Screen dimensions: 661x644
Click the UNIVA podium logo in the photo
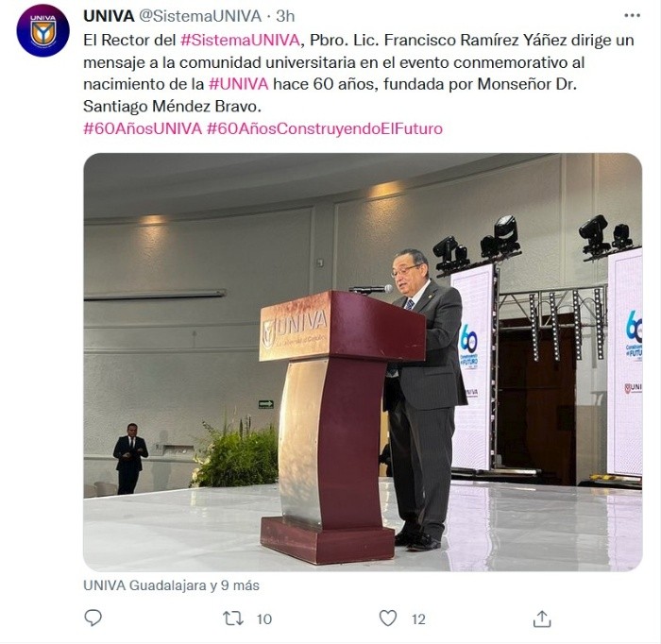[x=295, y=327]
